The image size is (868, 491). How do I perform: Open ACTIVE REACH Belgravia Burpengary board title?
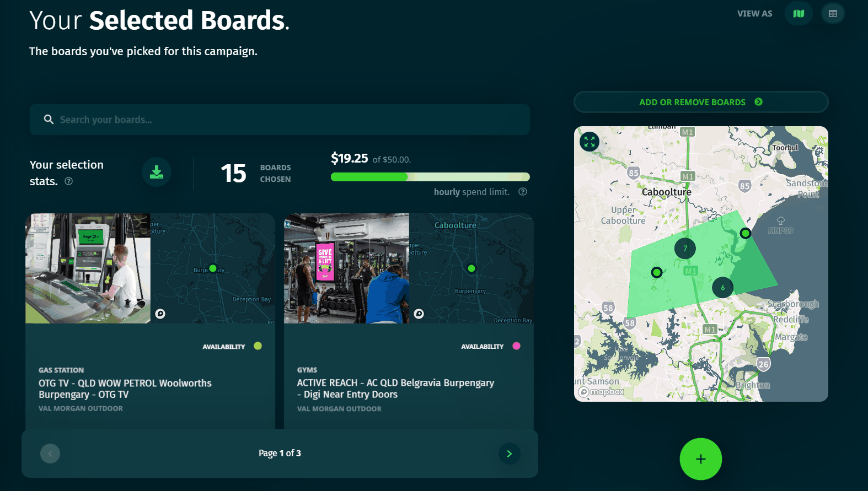(395, 389)
